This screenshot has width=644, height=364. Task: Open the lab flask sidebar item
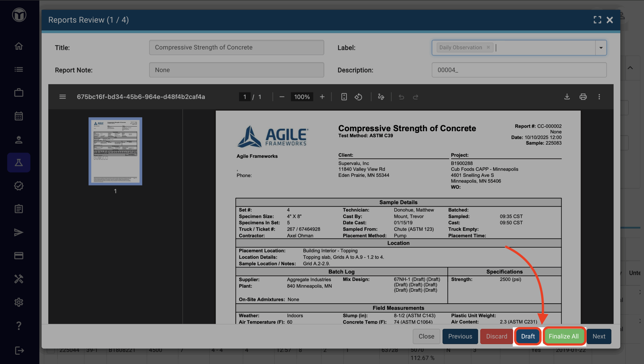[x=19, y=162]
